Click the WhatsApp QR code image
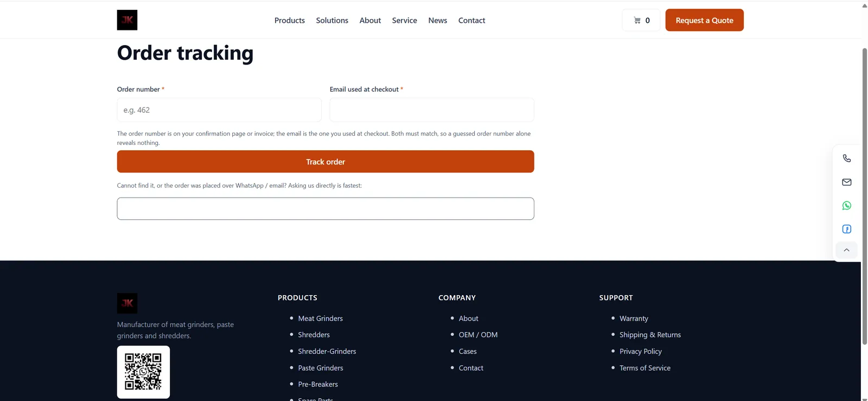 [143, 372]
